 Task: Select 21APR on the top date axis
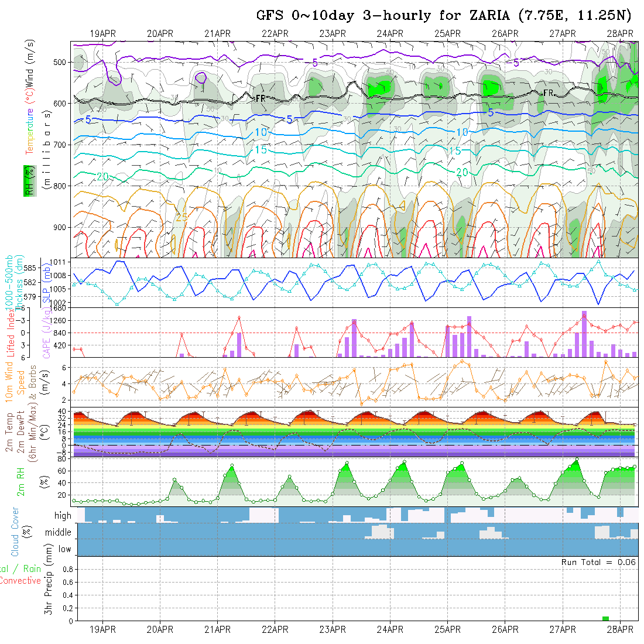[x=218, y=33]
